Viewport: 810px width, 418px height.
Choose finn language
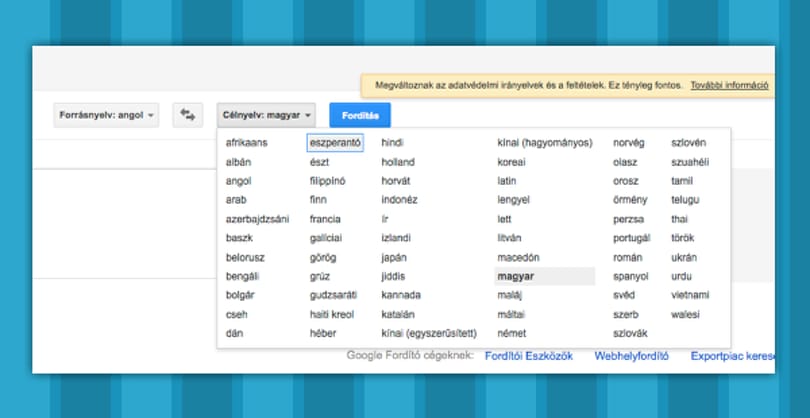coord(318,200)
